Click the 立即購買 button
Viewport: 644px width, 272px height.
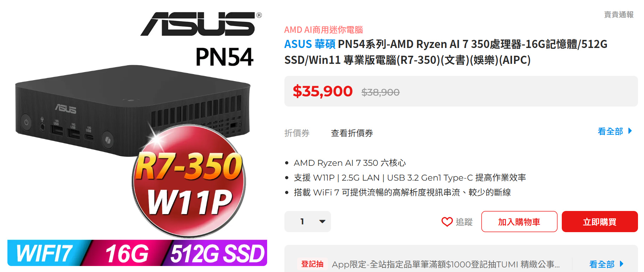600,222
